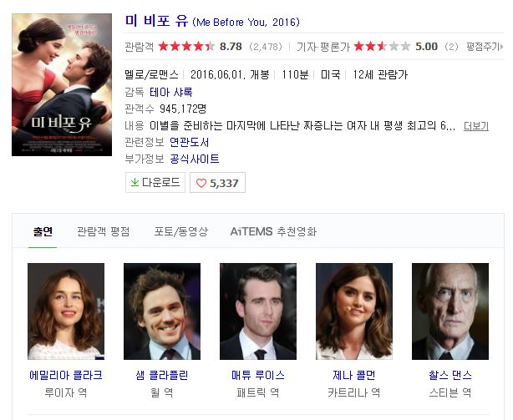Viewport: 513px width, 420px height.
Task: Open 찰스 댄스 actor photo
Action: click(x=450, y=311)
